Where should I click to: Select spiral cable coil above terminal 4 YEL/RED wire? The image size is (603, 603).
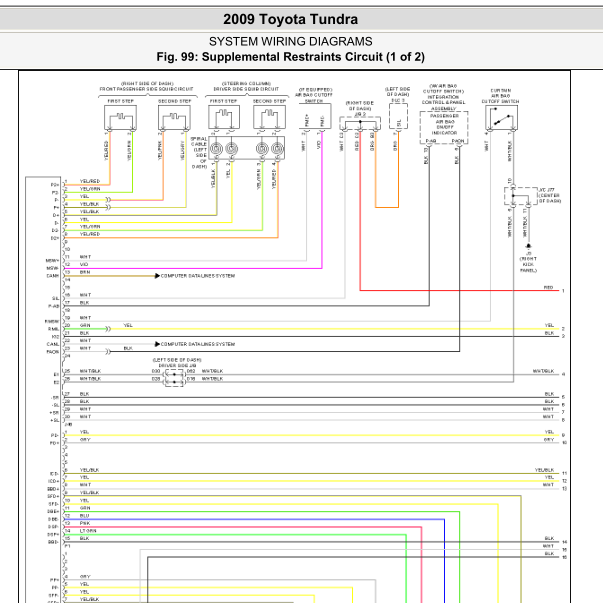277,148
